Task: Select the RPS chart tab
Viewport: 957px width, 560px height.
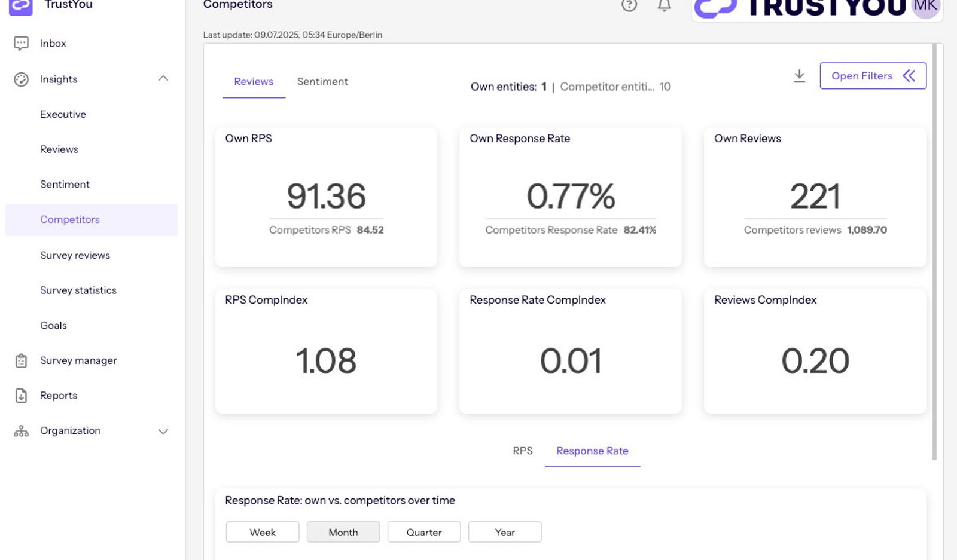Action: click(x=523, y=451)
